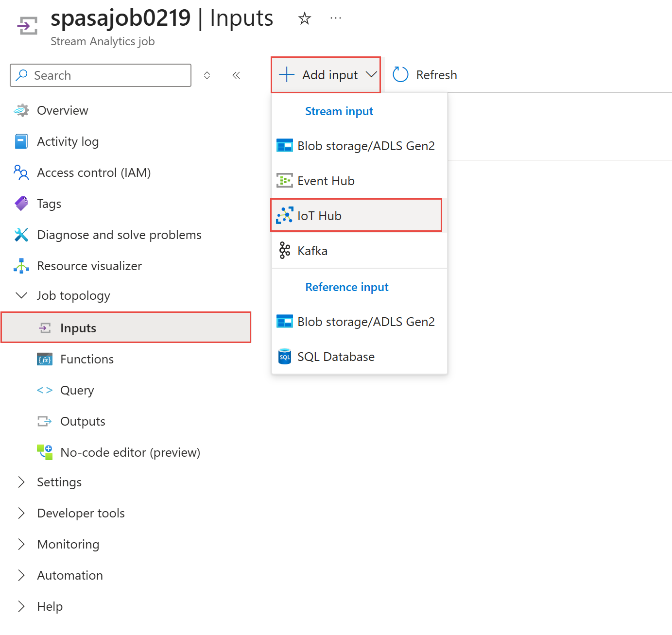The width and height of the screenshot is (672, 635).
Task: Click the favorite star icon
Action: (x=305, y=18)
